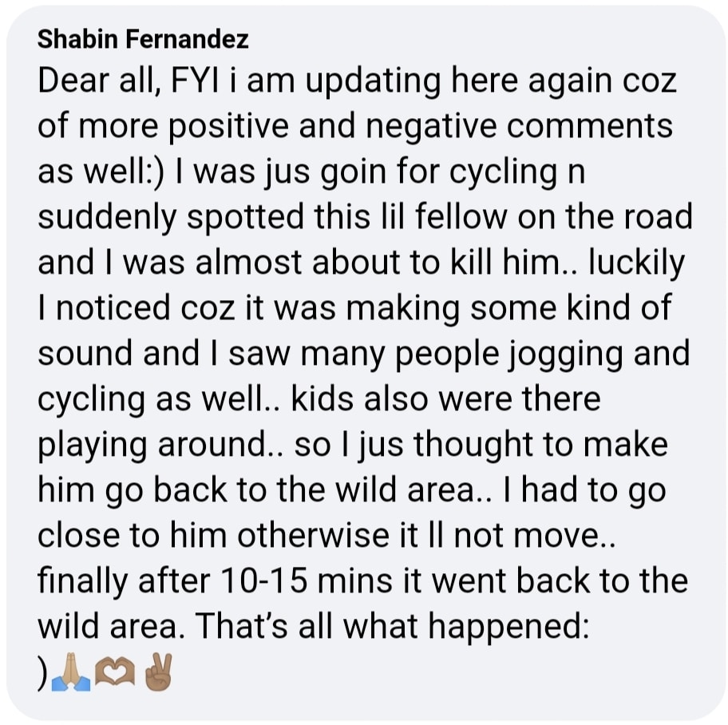Click the folded praying hands emoji
This screenshot has width=728, height=725.
click(71, 672)
